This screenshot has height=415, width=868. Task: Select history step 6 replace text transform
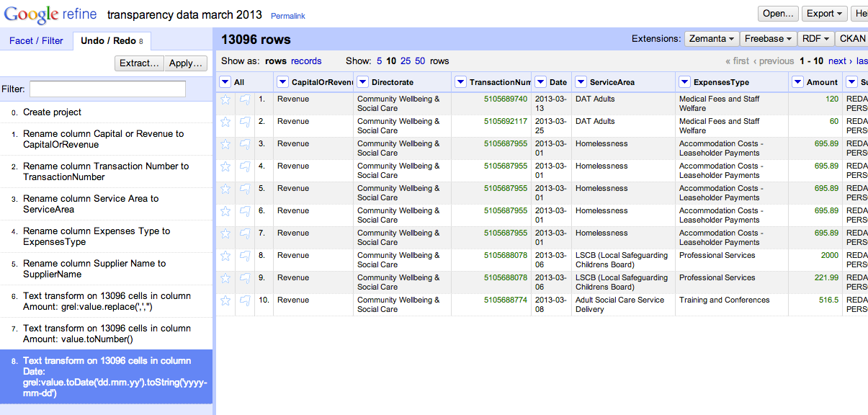pos(107,301)
